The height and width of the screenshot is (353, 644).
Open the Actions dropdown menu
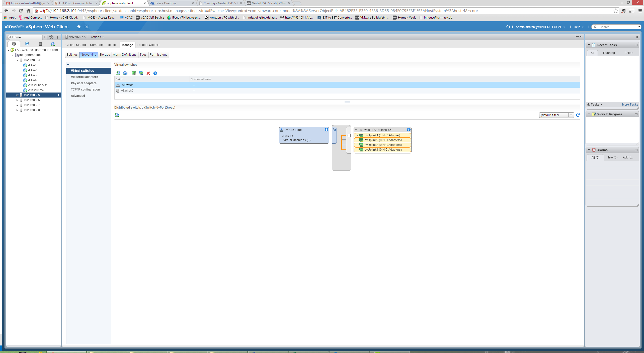pos(97,37)
